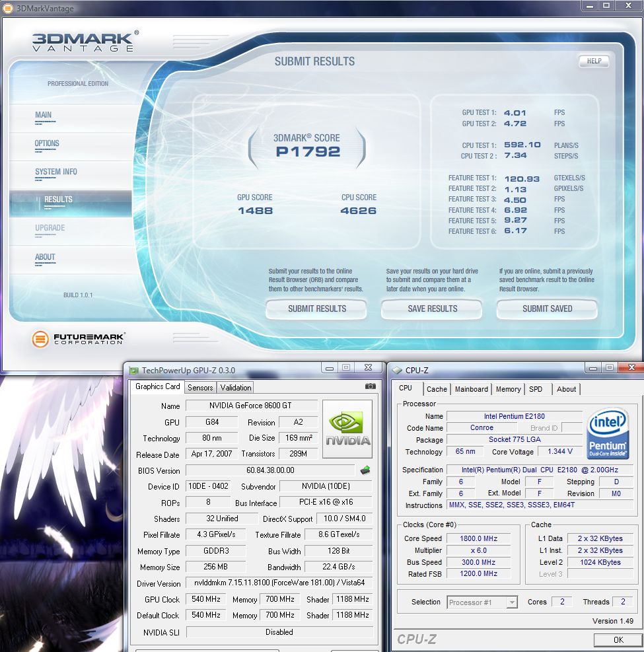Viewport: 644px width, 652px height.
Task: Click the Futuremark orange logo icon
Action: pyautogui.click(x=40, y=339)
